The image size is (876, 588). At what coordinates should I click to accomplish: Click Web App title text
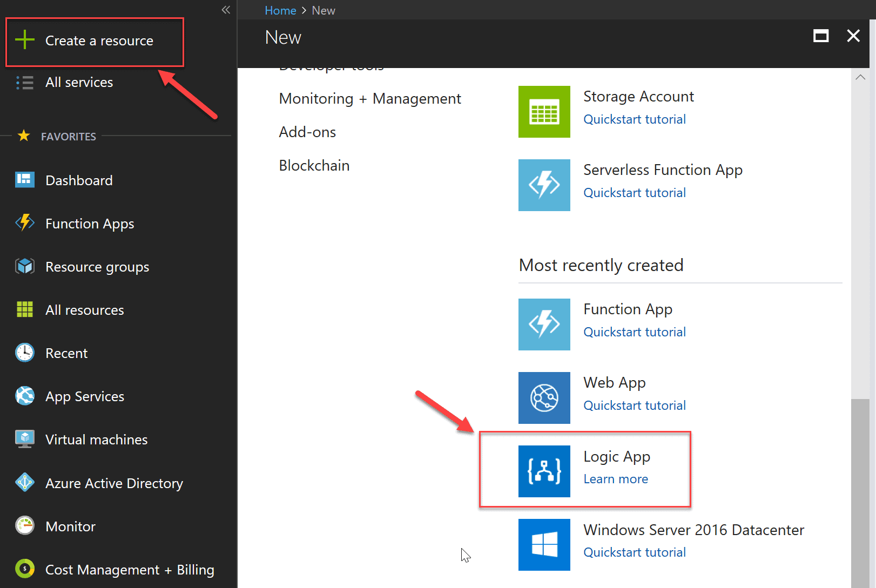pyautogui.click(x=615, y=383)
